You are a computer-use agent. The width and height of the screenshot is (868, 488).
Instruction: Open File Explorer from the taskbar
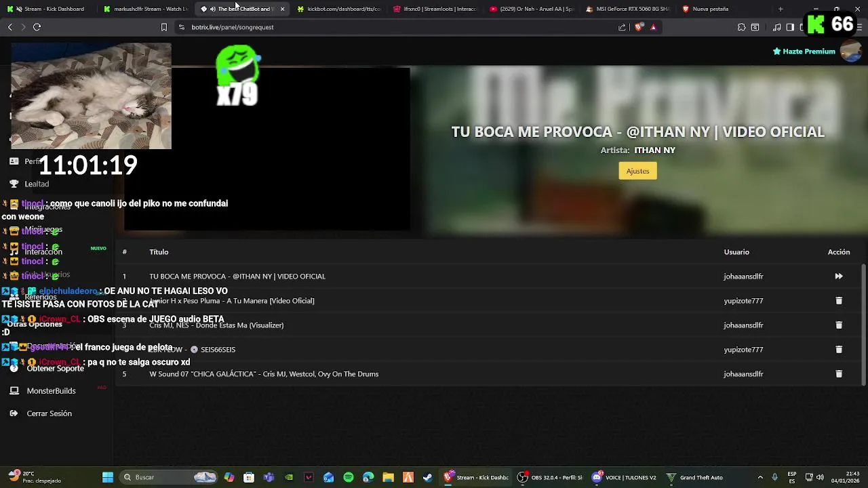[x=388, y=477]
